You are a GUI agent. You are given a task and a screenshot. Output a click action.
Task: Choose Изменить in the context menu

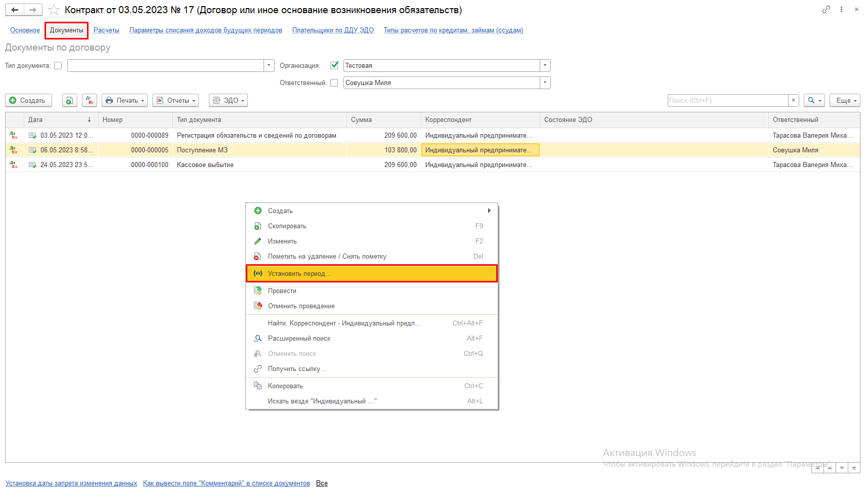(x=372, y=241)
